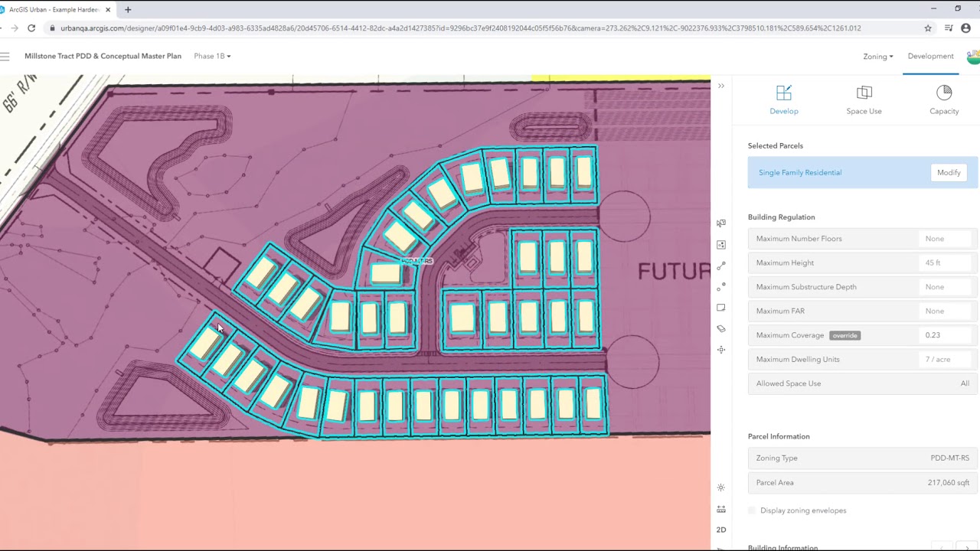Choose the rectangle drawing tool

[x=720, y=308]
